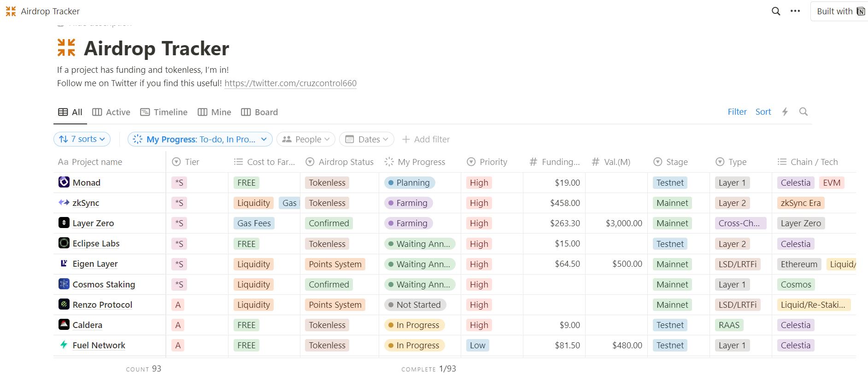
Task: Expand the 7 sorts dropdown
Action: pyautogui.click(x=82, y=139)
